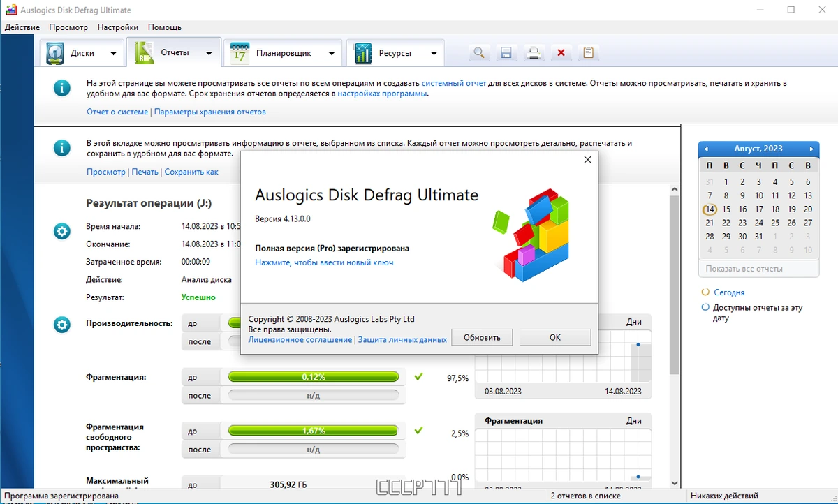Viewport: 838px width, 504px height.
Task: Click the scrollbar down arrow
Action: 675,482
